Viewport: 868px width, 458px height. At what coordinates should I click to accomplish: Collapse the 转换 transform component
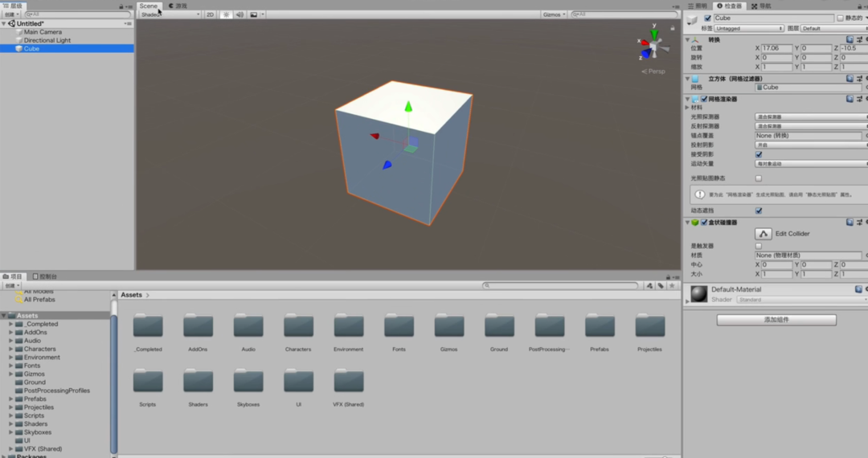click(x=687, y=40)
